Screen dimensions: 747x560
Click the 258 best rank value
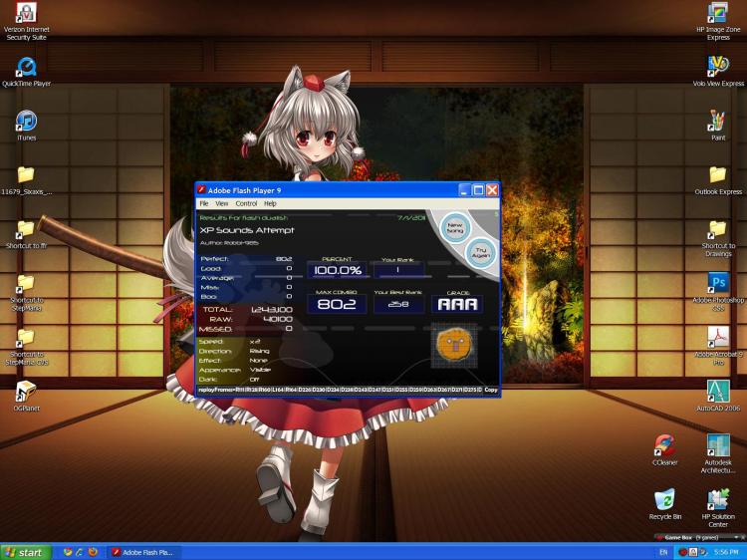click(398, 304)
